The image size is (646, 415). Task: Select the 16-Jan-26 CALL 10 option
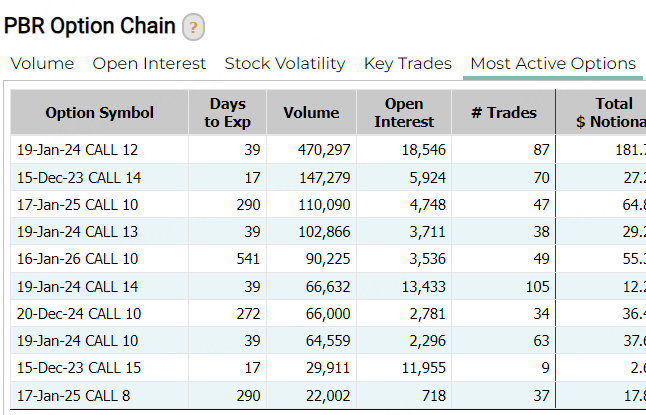pos(77,259)
